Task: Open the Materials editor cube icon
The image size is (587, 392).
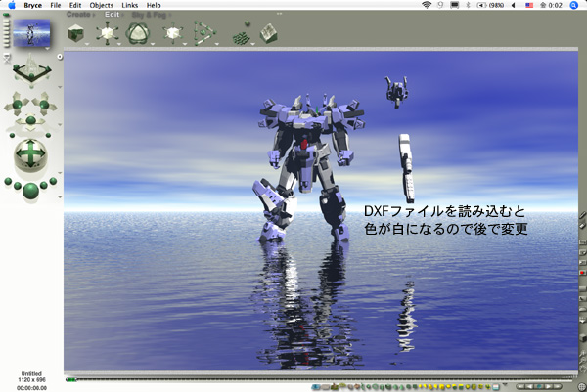Action: click(x=75, y=33)
